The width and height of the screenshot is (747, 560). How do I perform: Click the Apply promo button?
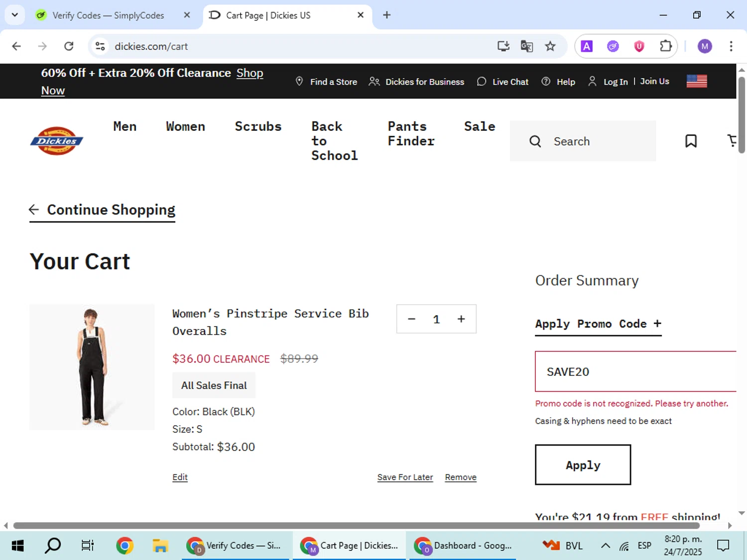click(x=583, y=465)
